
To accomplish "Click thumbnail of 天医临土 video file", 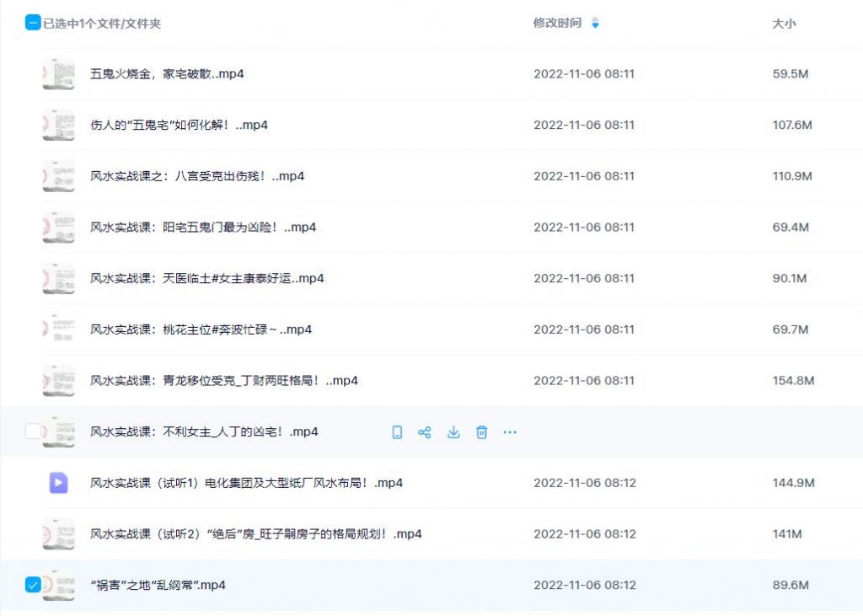I will [58, 278].
